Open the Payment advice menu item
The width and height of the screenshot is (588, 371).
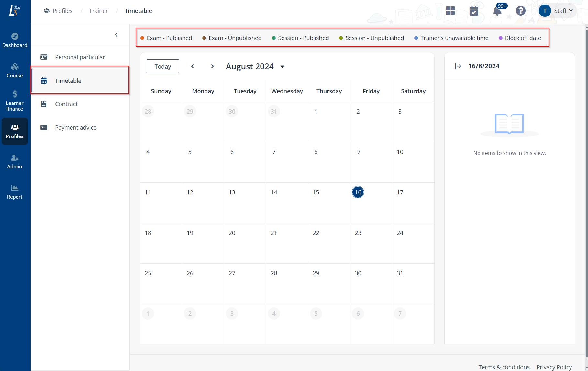(x=76, y=128)
